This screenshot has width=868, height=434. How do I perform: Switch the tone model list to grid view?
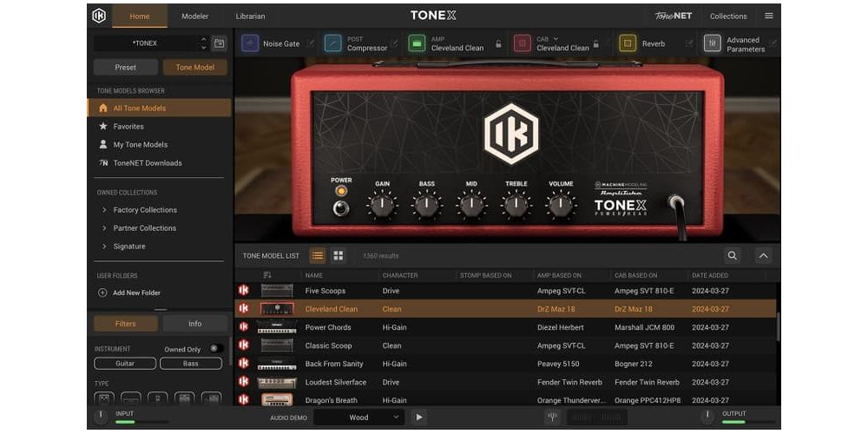[x=339, y=255]
